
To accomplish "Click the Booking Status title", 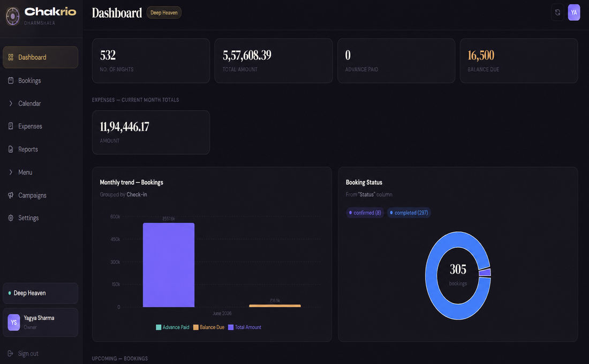I will [x=364, y=182].
